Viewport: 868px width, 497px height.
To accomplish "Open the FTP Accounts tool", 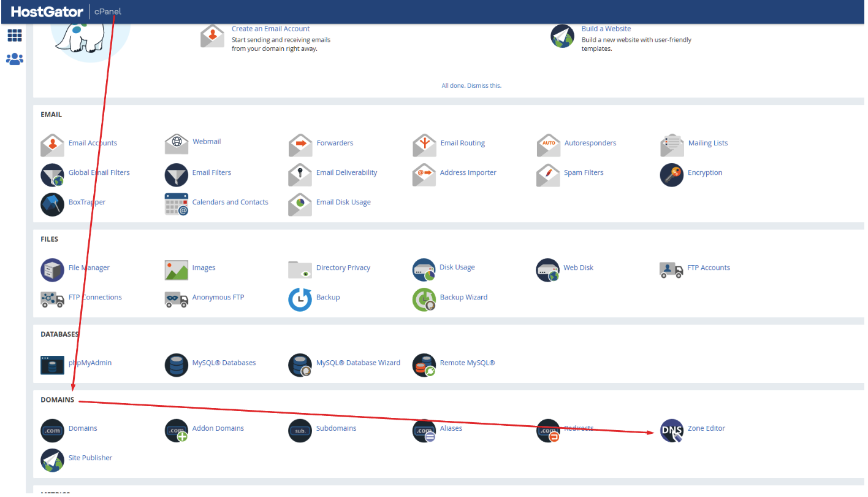I will coord(672,269).
